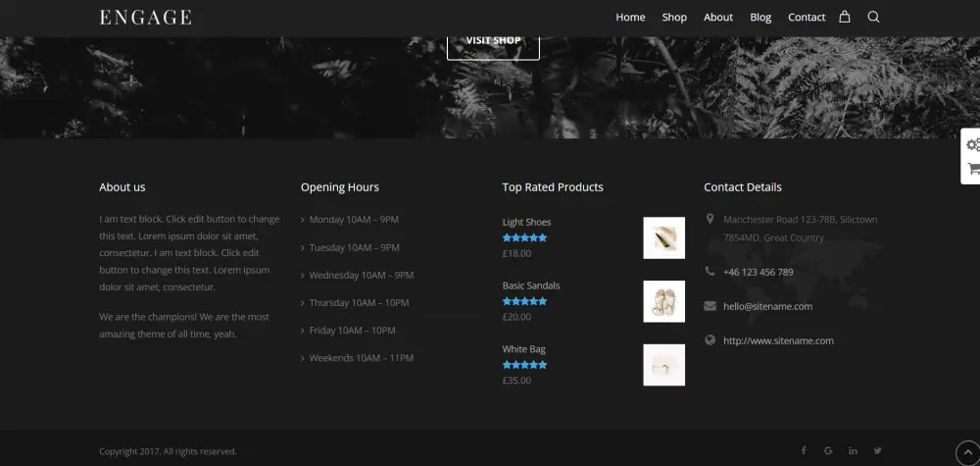
Task: Click the phone handset icon
Action: pos(710,271)
